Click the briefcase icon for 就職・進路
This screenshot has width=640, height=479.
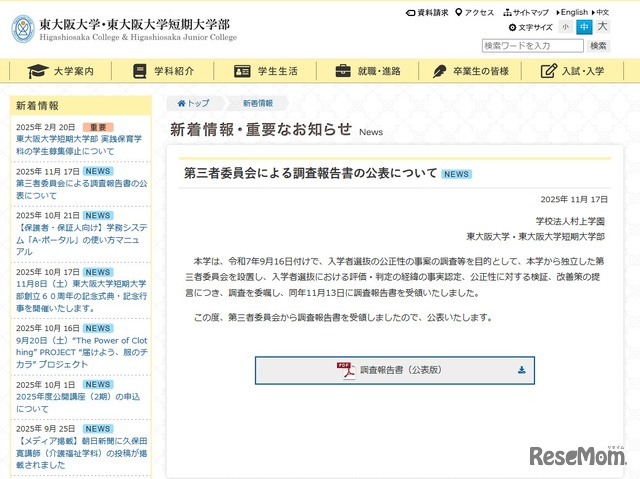pyautogui.click(x=343, y=71)
